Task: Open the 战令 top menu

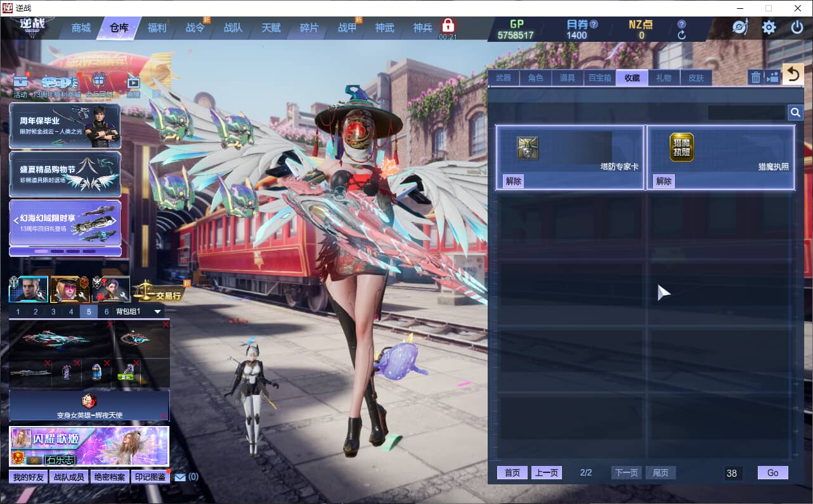Action: pos(195,28)
